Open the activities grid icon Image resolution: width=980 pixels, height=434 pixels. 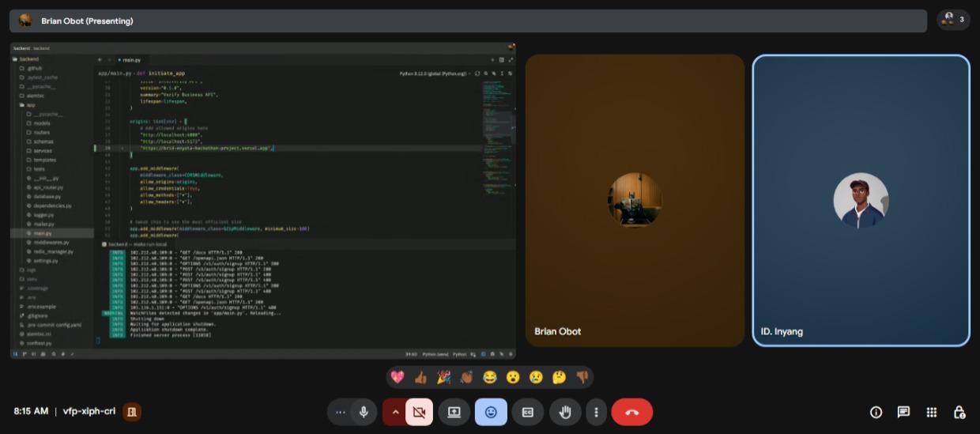932,412
